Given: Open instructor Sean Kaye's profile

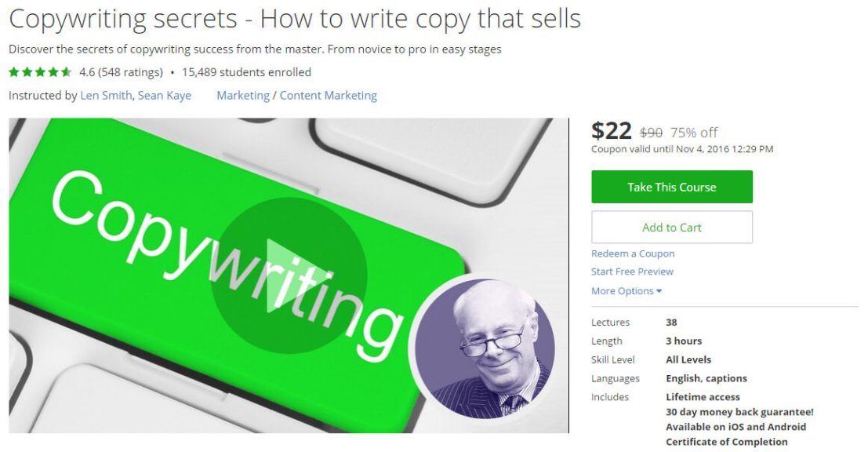Looking at the screenshot, I should [165, 95].
